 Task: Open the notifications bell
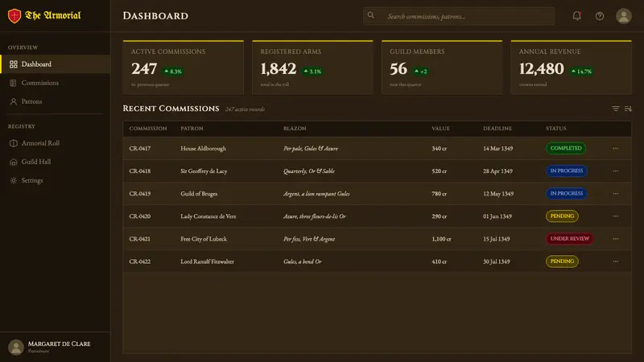click(576, 16)
